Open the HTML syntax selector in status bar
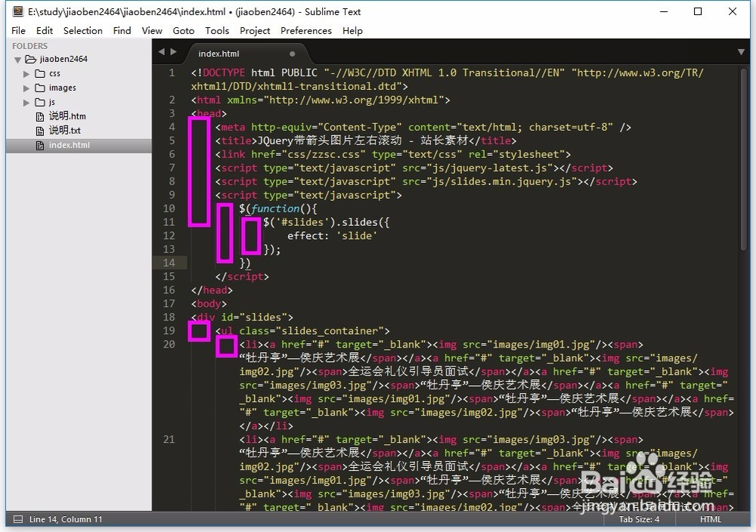The width and height of the screenshot is (756, 532). click(710, 519)
